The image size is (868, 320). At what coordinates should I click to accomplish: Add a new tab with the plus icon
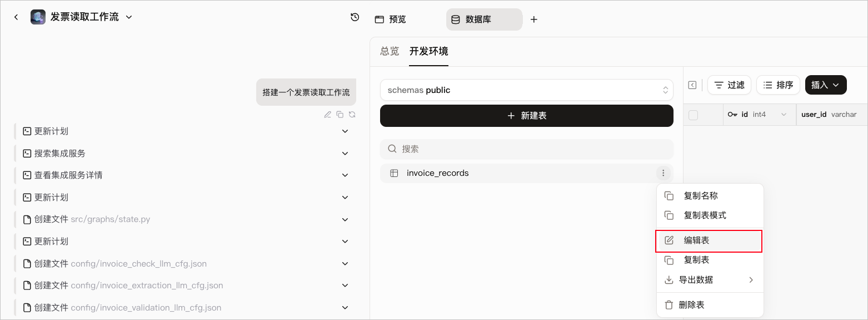(x=534, y=19)
